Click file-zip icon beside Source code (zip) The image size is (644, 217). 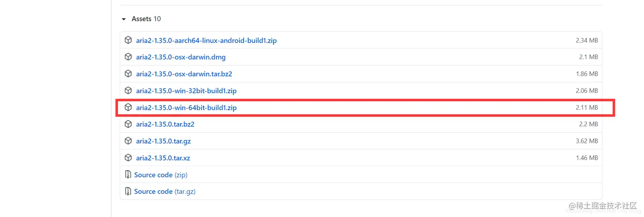(128, 174)
